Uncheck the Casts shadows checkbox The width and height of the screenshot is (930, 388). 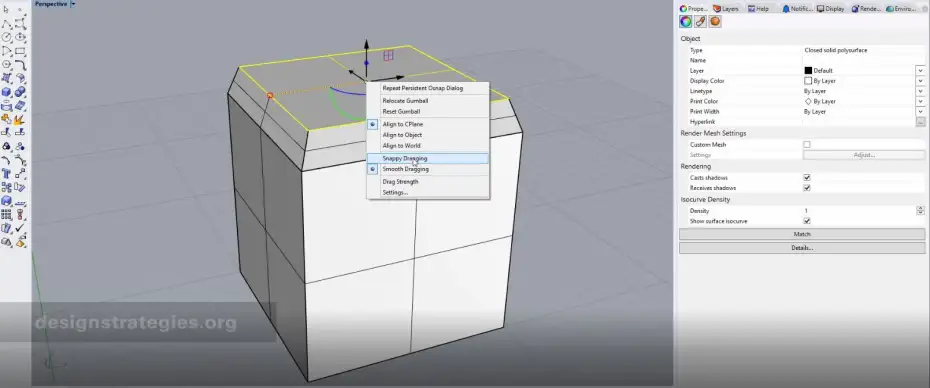pyautogui.click(x=807, y=177)
